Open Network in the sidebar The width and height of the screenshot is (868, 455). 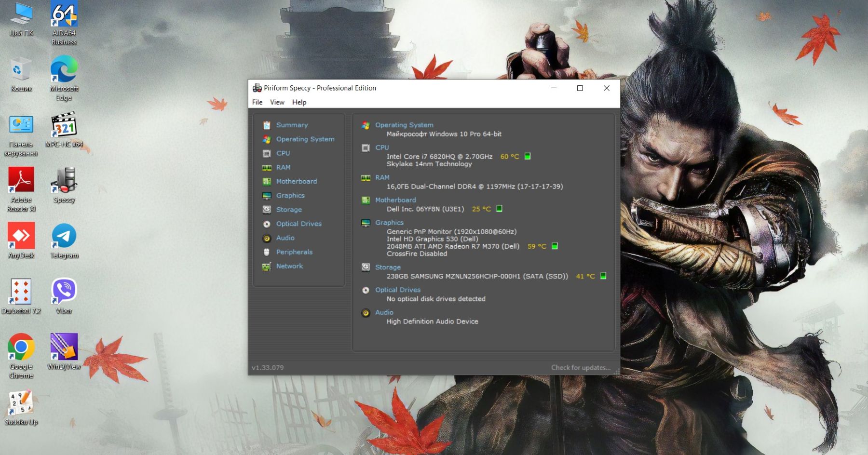289,266
